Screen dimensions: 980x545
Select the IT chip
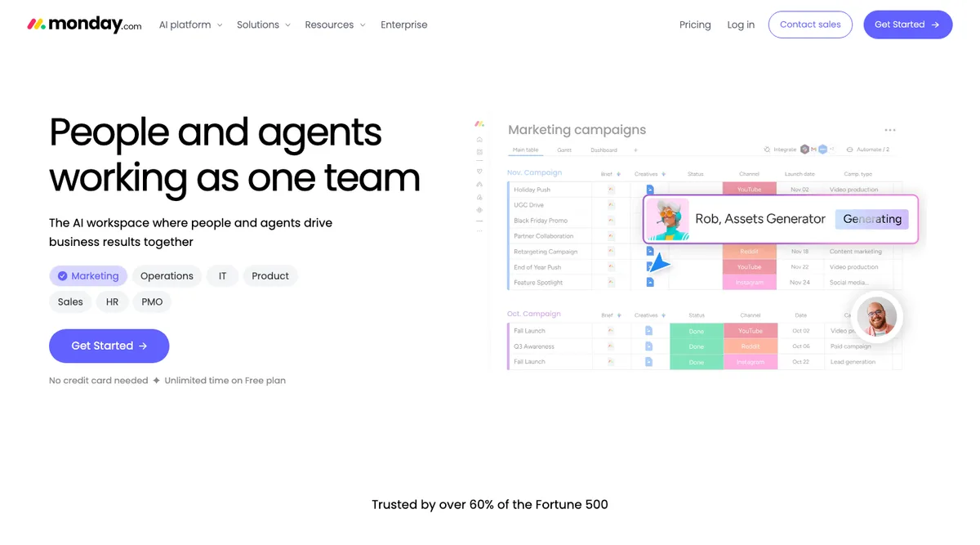(222, 276)
